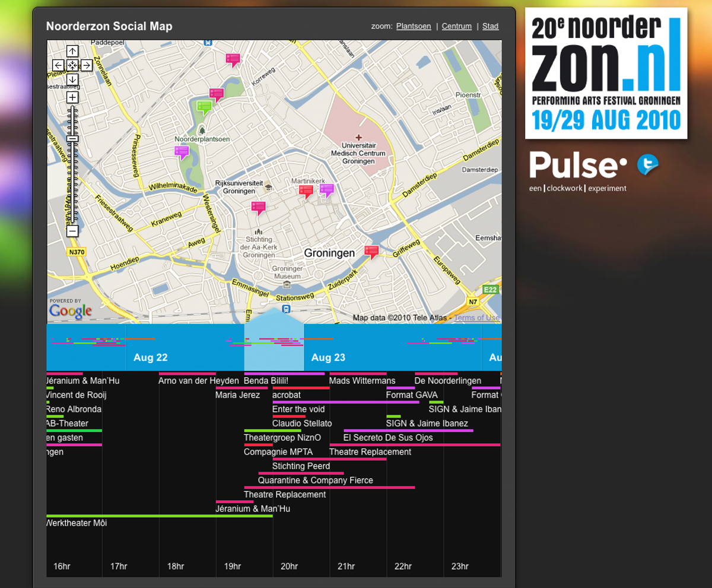
Task: Click the center/reset pan control on the map
Action: click(72, 65)
